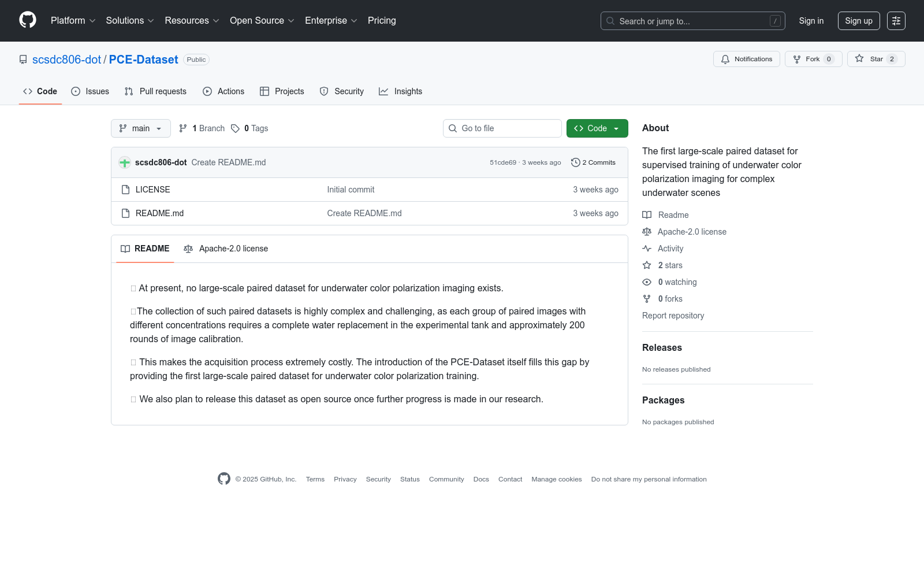View the 1 Branch list
Image resolution: width=924 pixels, height=578 pixels.
pyautogui.click(x=202, y=128)
